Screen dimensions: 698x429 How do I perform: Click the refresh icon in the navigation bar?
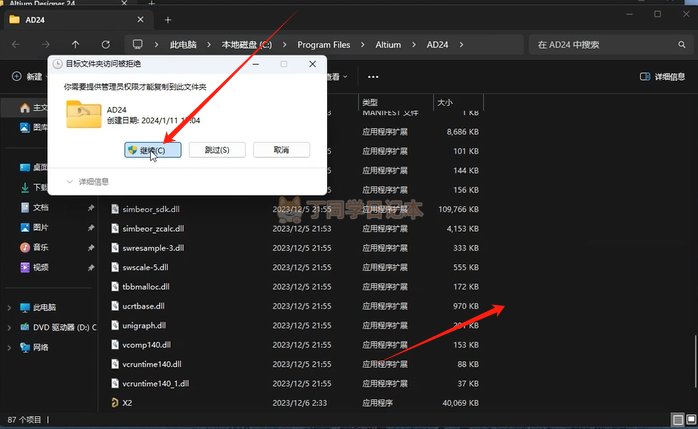point(106,45)
